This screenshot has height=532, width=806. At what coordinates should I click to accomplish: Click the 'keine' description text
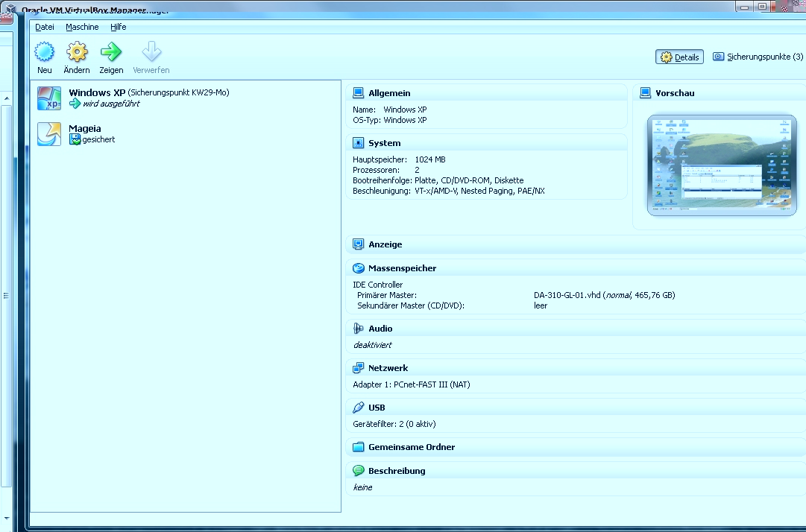[363, 487]
